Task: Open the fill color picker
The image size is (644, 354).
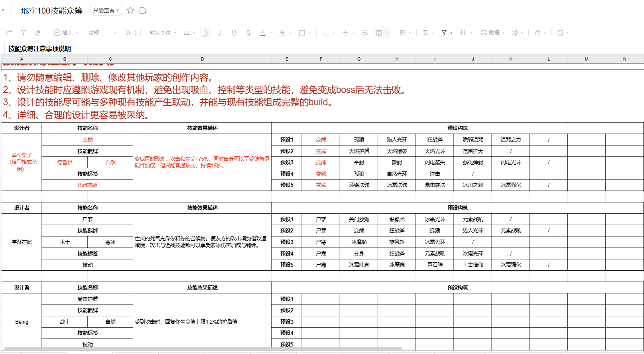Action: pos(282,33)
